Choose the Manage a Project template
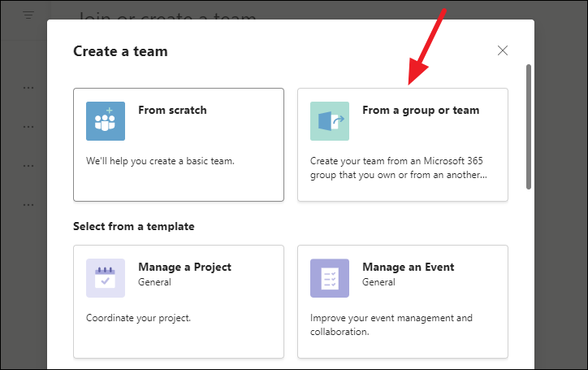This screenshot has height=370, width=588. click(x=179, y=302)
